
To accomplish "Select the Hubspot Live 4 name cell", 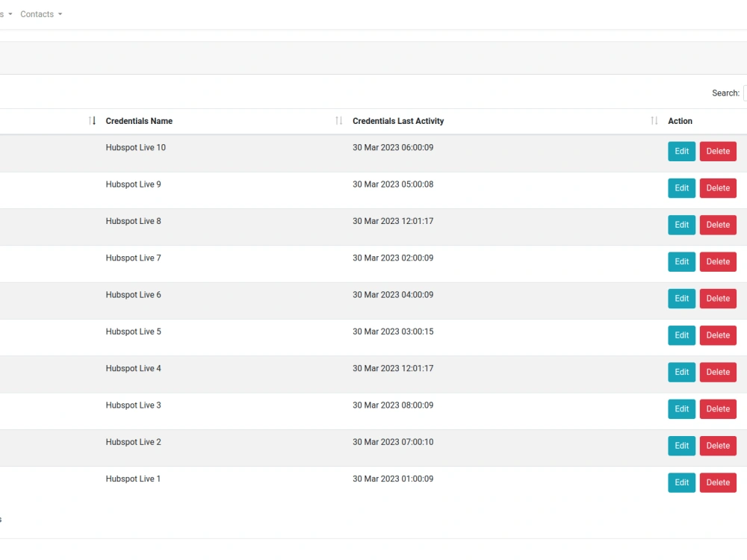I will point(134,369).
